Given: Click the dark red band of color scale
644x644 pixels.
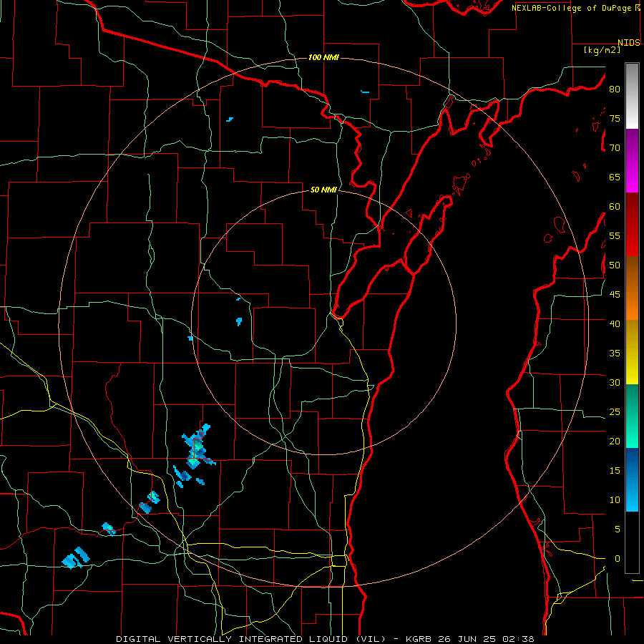Looking at the screenshot, I should pyautogui.click(x=632, y=224).
